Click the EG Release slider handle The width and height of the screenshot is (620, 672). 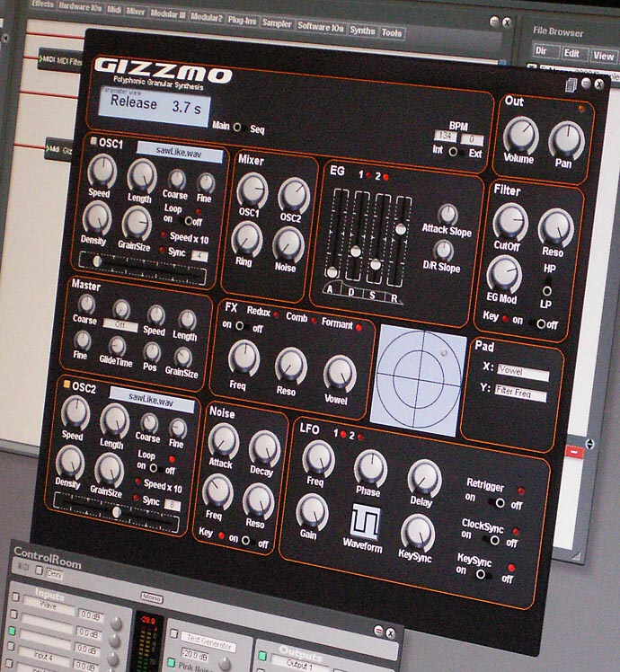(401, 229)
